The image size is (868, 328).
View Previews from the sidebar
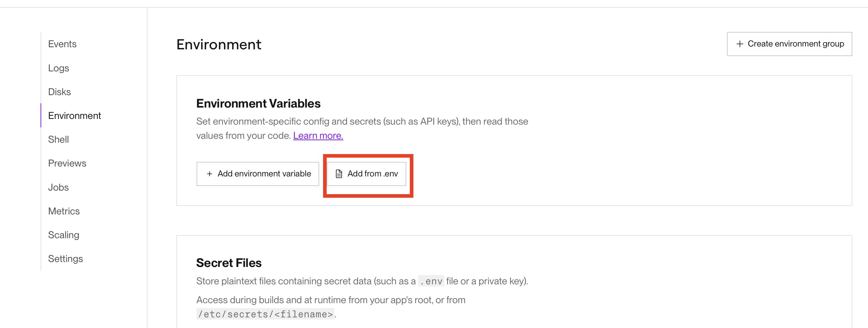click(67, 163)
